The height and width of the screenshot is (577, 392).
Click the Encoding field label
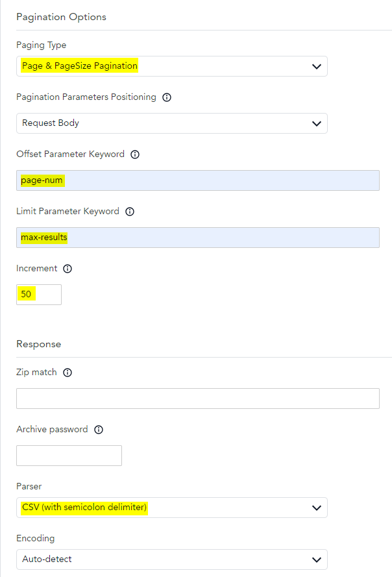(36, 538)
